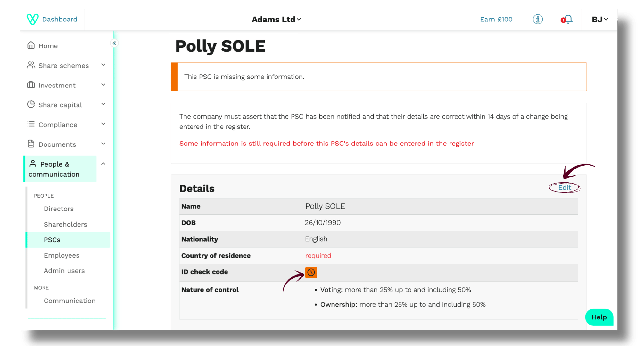The width and height of the screenshot is (644, 346).
Task: Click the Edit link for Details
Action: (565, 187)
